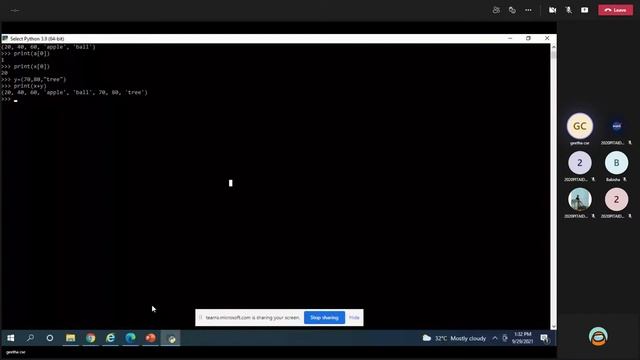
Task: Click the Python console scrollbar down arrow
Action: (553, 327)
